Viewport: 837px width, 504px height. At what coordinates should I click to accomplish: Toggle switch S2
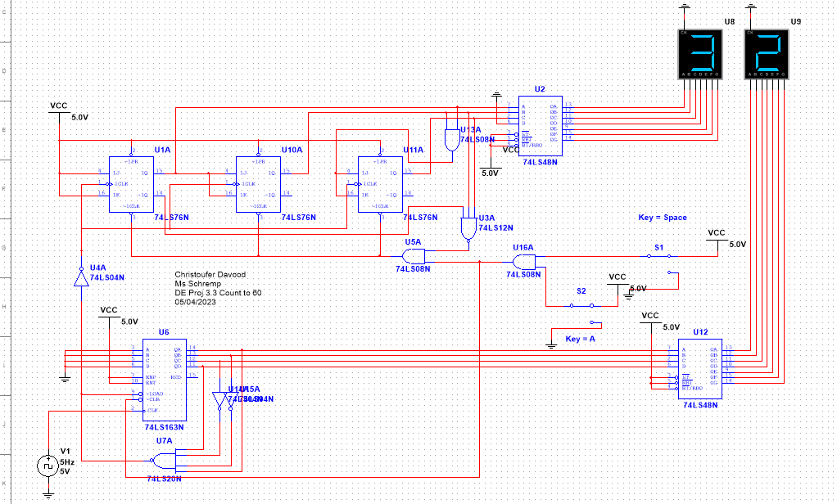click(581, 304)
